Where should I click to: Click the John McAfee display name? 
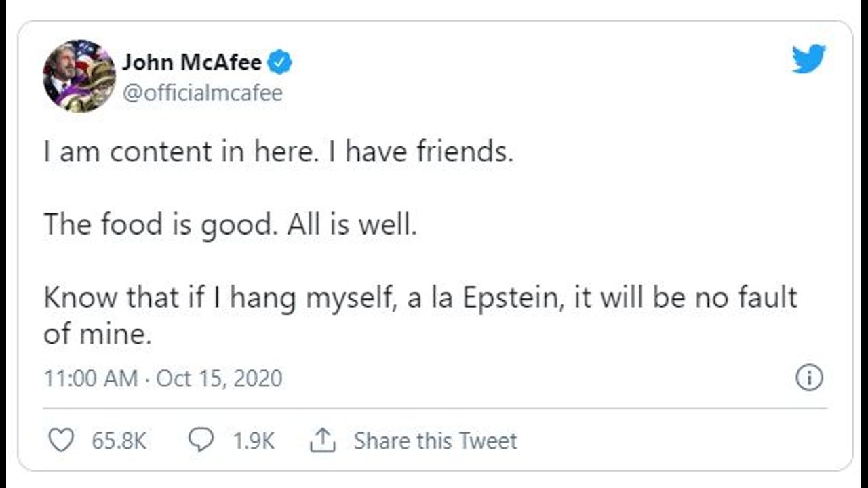pyautogui.click(x=192, y=63)
